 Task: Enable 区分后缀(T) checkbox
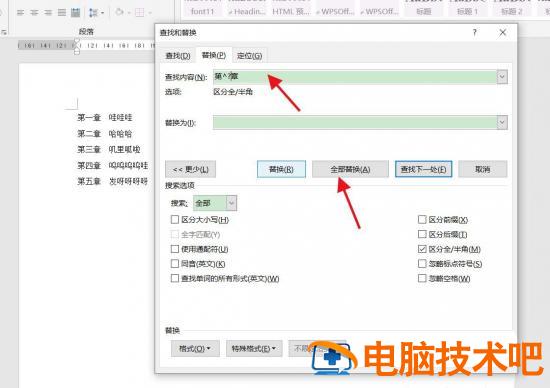click(x=422, y=234)
